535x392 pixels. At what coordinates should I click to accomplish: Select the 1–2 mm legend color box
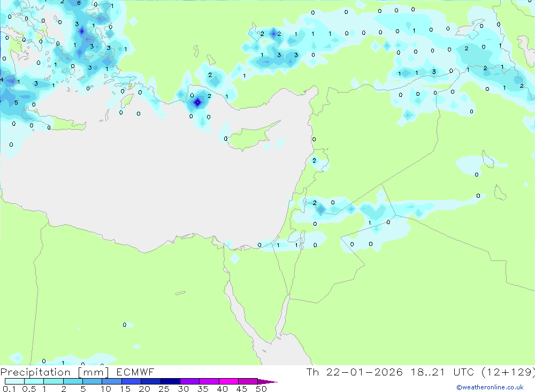(x=53, y=381)
